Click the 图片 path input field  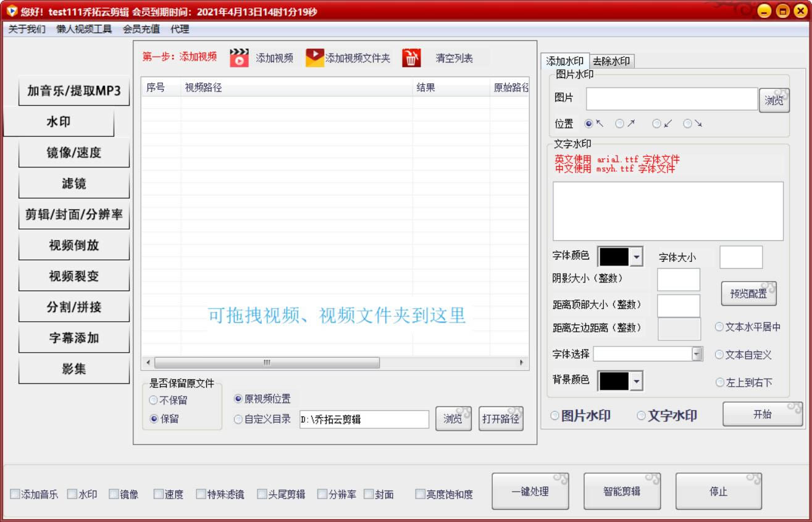click(x=672, y=99)
